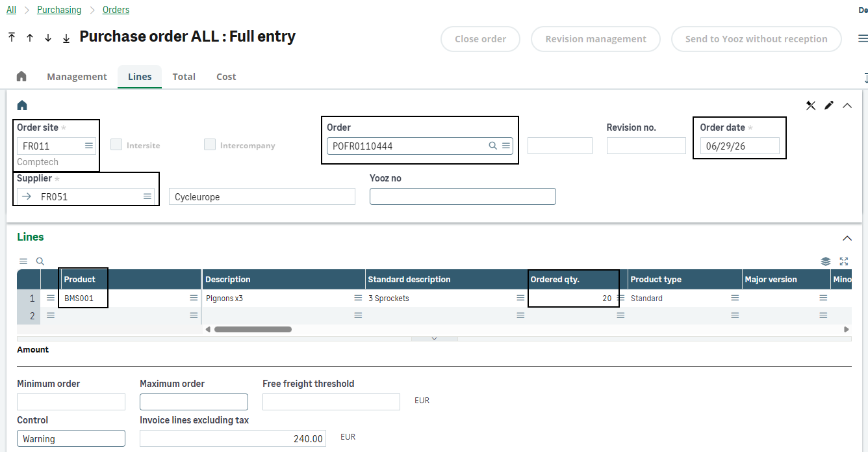Click the home icon tab
The width and height of the screenshot is (868, 452).
21,76
